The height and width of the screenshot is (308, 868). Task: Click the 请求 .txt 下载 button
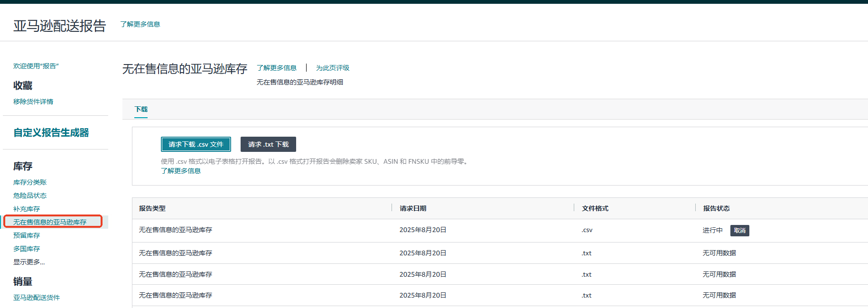tap(268, 144)
